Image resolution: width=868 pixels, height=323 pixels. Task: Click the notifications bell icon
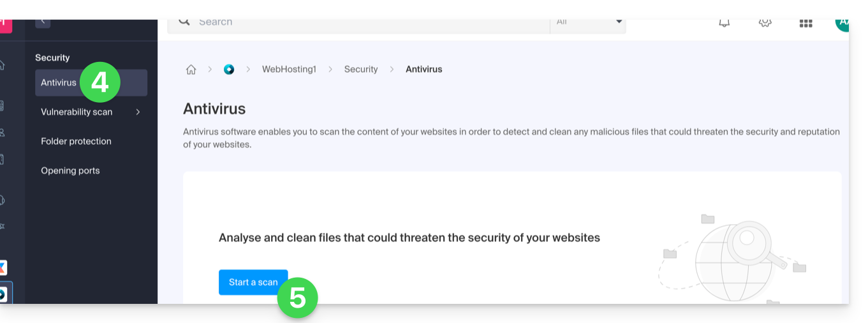pyautogui.click(x=724, y=22)
